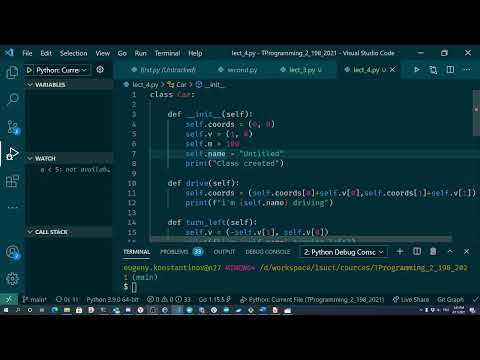Start Live Share from status bar
The image size is (480, 360).
(411, 299)
